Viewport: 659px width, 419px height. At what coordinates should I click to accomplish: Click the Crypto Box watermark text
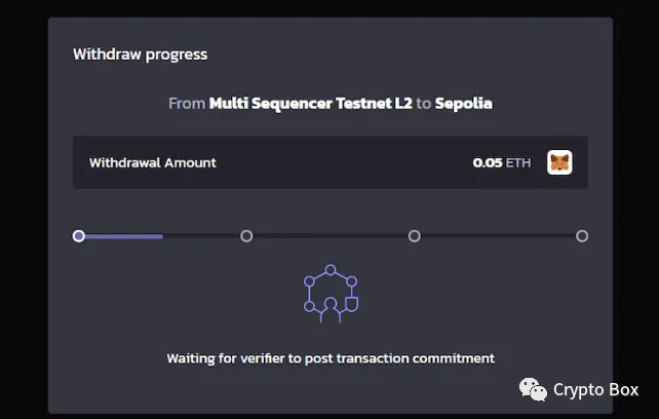coord(596,390)
